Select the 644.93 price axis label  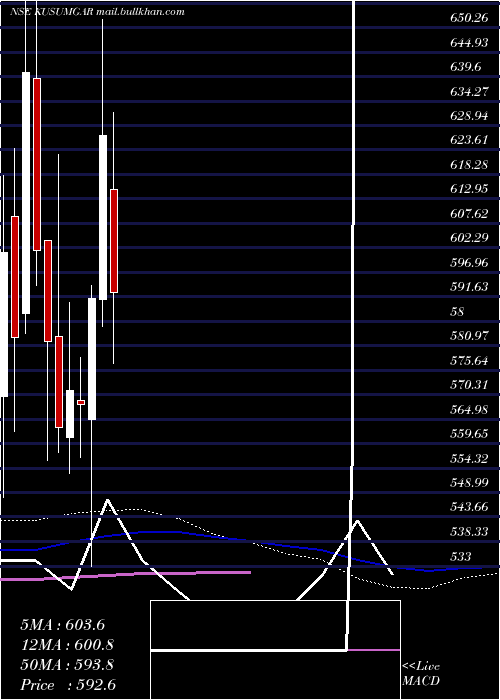469,44
